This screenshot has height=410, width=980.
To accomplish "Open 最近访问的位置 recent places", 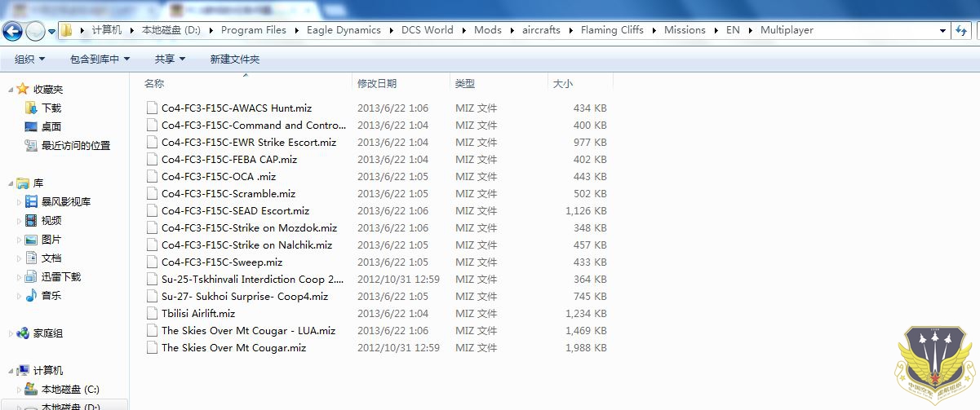I will pyautogui.click(x=75, y=145).
